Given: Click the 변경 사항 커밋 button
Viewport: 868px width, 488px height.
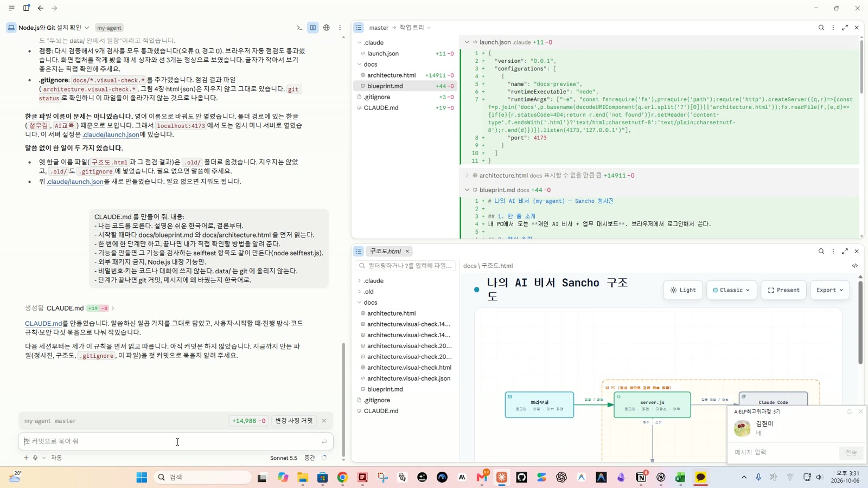Looking at the screenshot, I should tap(293, 421).
